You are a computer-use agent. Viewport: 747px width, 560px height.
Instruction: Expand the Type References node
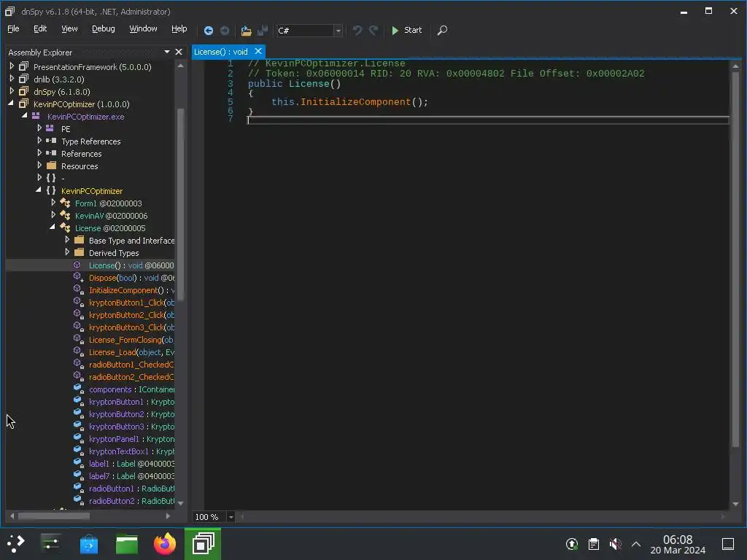(x=39, y=141)
